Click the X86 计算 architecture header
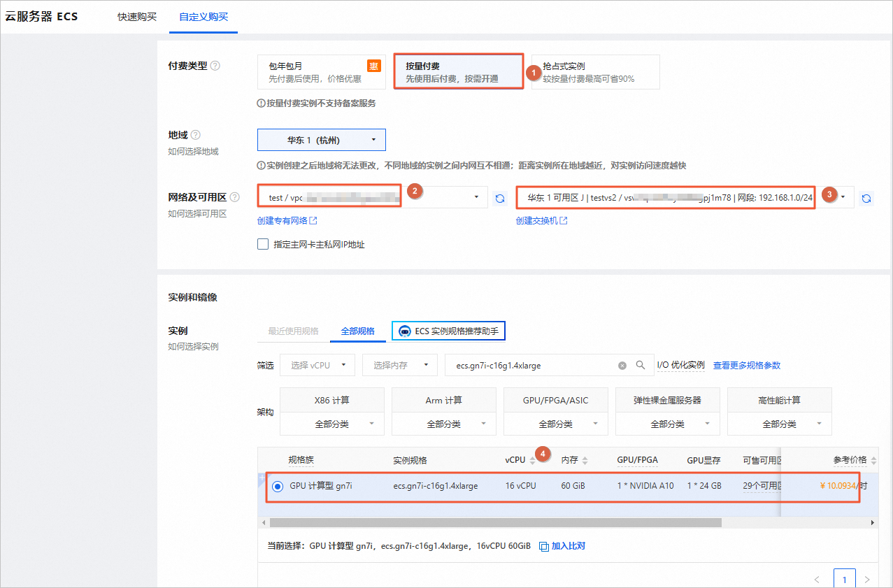Viewport: 893px width, 588px height. pyautogui.click(x=332, y=401)
